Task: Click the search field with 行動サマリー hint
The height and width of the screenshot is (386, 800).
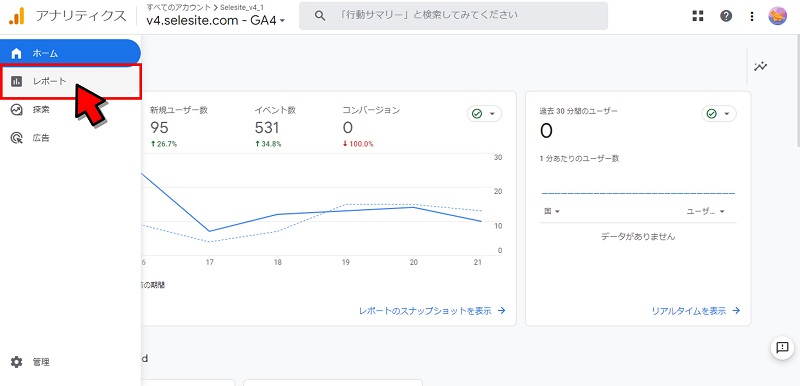Action: point(453,16)
